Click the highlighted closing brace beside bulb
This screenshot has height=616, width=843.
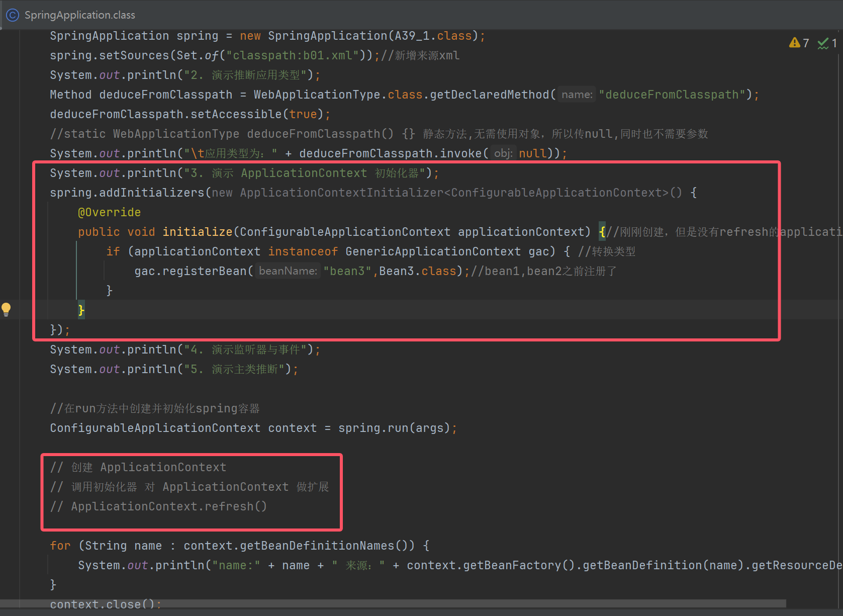[81, 310]
